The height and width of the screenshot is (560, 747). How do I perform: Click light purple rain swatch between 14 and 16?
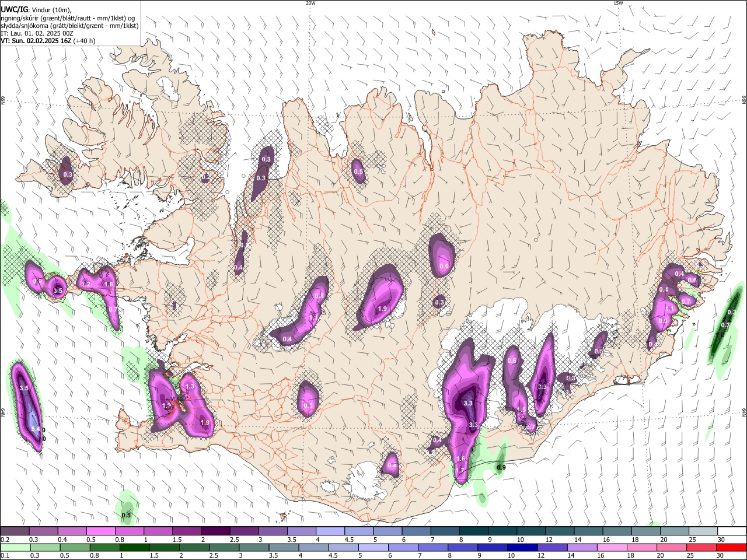click(581, 548)
